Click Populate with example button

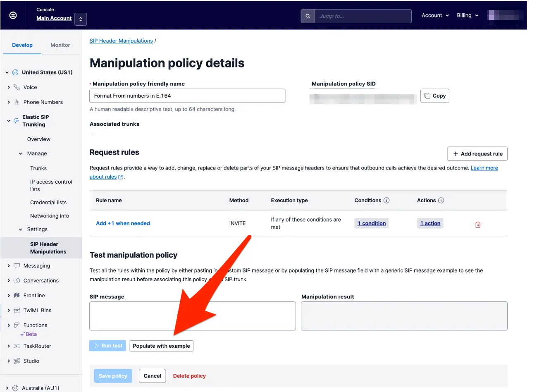[162, 346]
